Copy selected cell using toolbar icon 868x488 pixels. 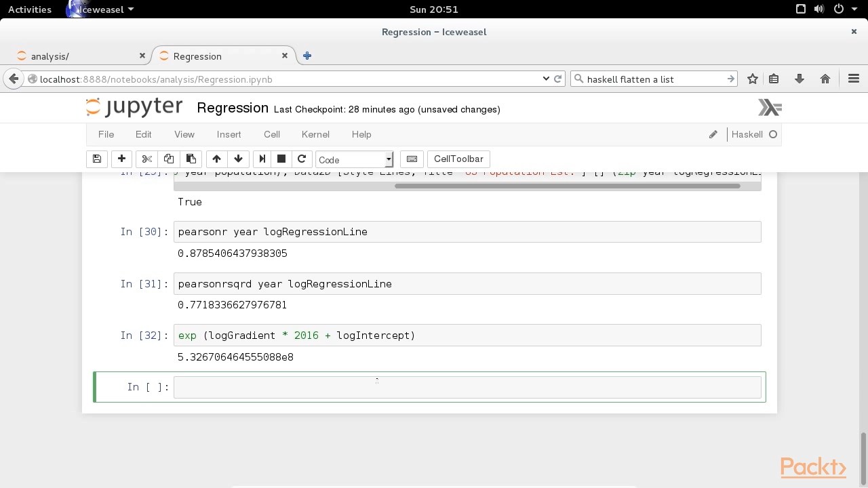(x=169, y=159)
